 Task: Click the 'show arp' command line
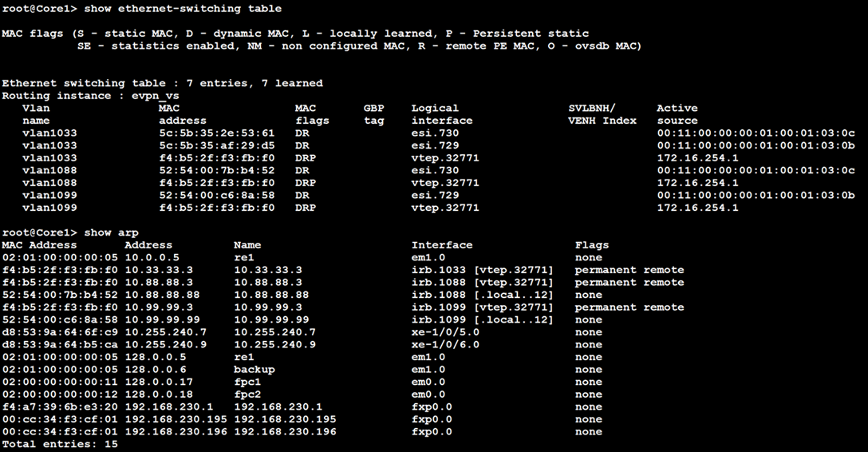111,232
